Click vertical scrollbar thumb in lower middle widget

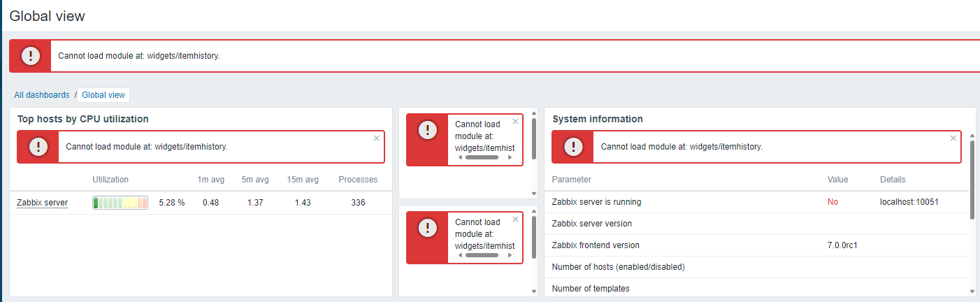(x=534, y=236)
